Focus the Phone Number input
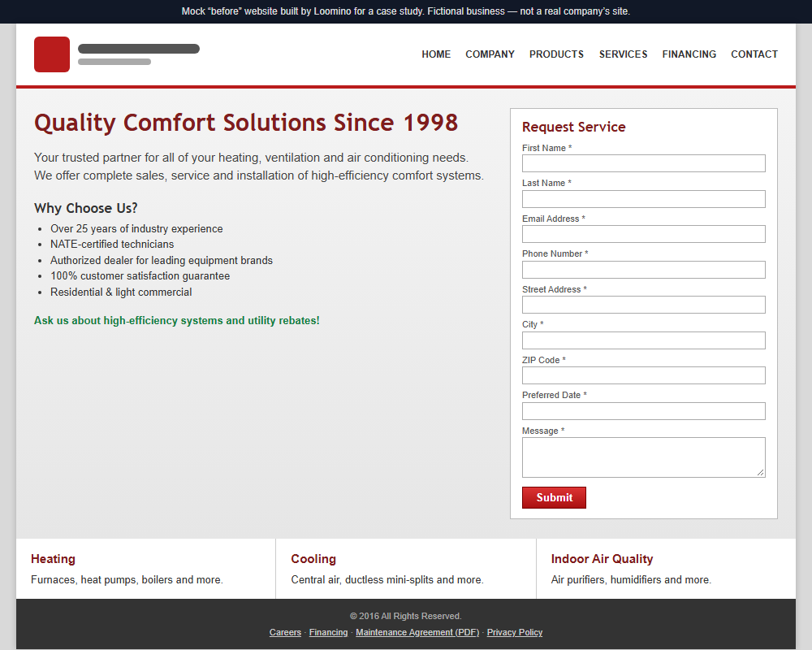This screenshot has height=650, width=812. [644, 270]
